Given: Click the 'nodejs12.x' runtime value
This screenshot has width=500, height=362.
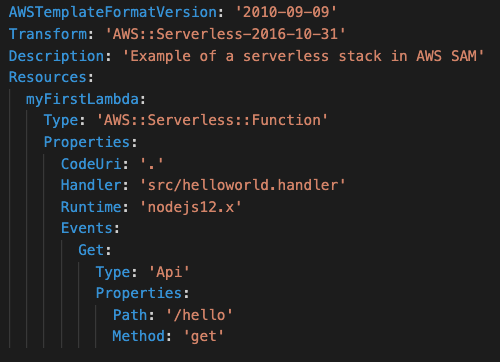Looking at the screenshot, I should point(190,207).
